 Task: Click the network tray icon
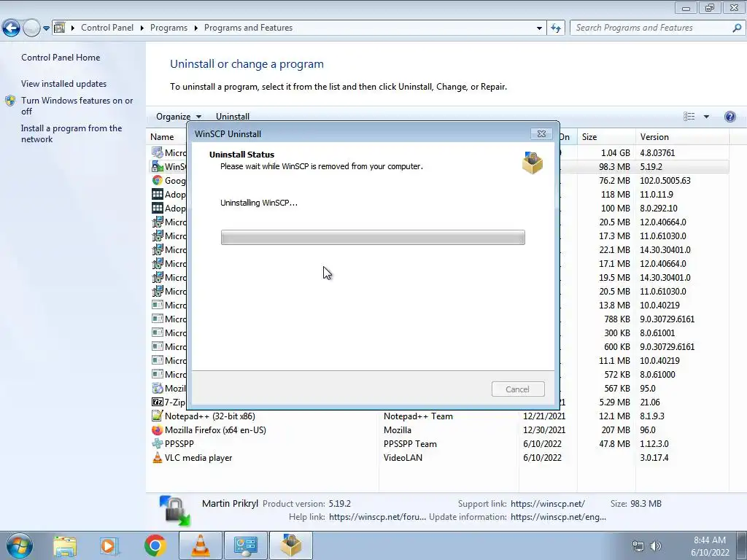(x=638, y=546)
